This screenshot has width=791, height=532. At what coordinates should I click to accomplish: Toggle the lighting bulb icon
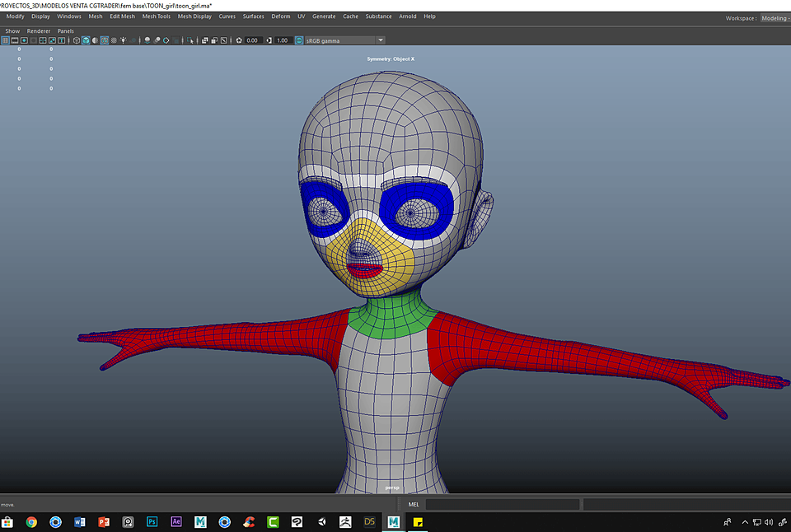point(123,40)
